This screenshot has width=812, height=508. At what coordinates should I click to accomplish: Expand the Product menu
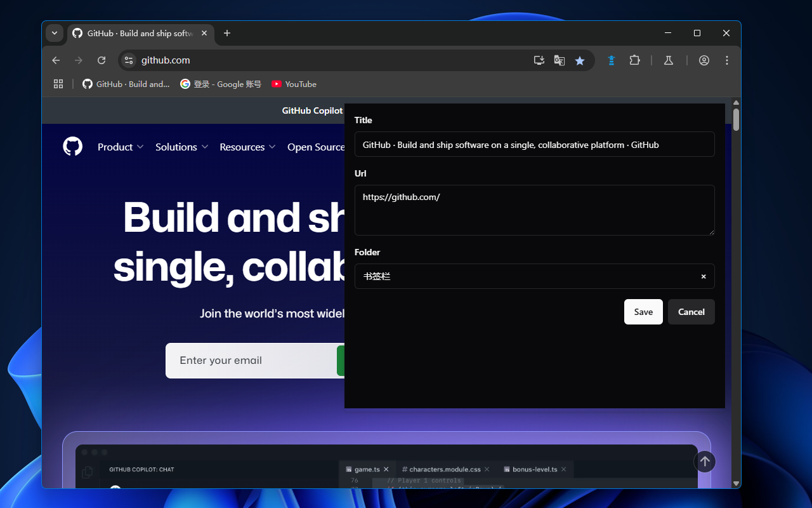tap(121, 147)
